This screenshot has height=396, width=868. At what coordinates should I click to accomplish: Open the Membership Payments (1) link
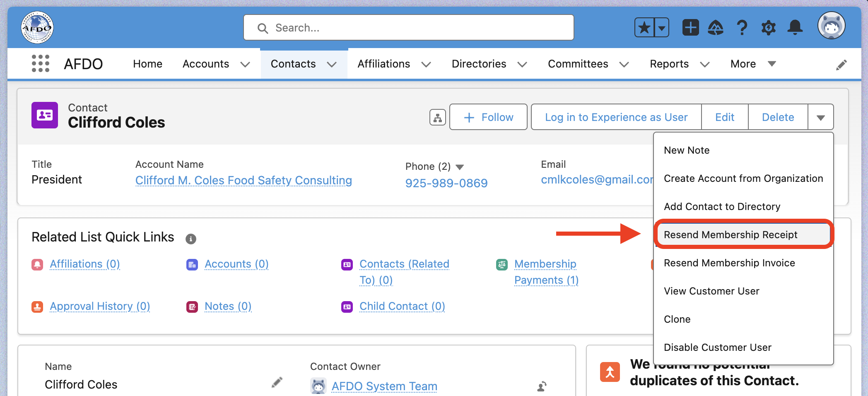click(546, 272)
